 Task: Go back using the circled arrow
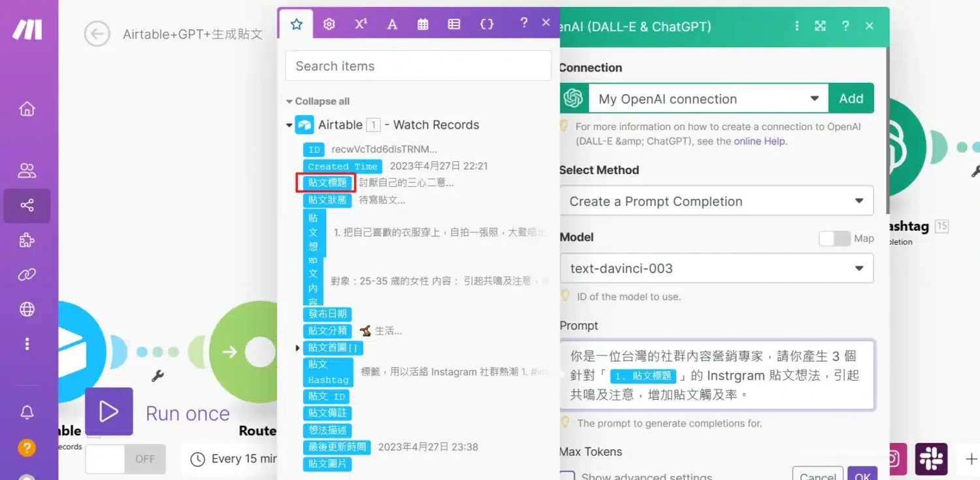97,34
